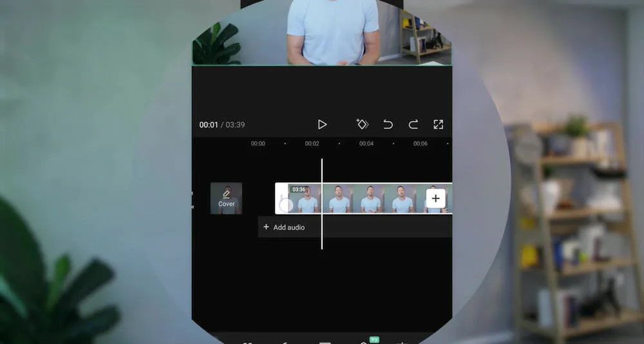Add a keyframe with the diamond icon
This screenshot has height=344, width=644.
[362, 124]
